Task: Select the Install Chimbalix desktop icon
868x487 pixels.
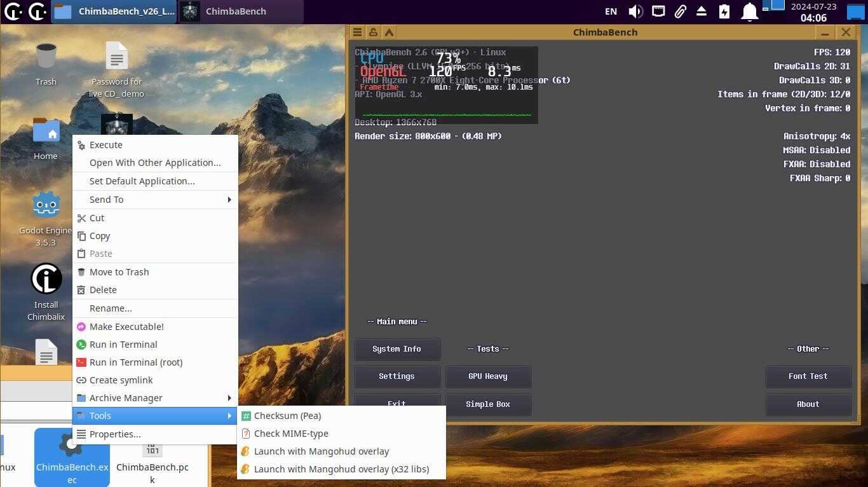Action: tap(46, 292)
